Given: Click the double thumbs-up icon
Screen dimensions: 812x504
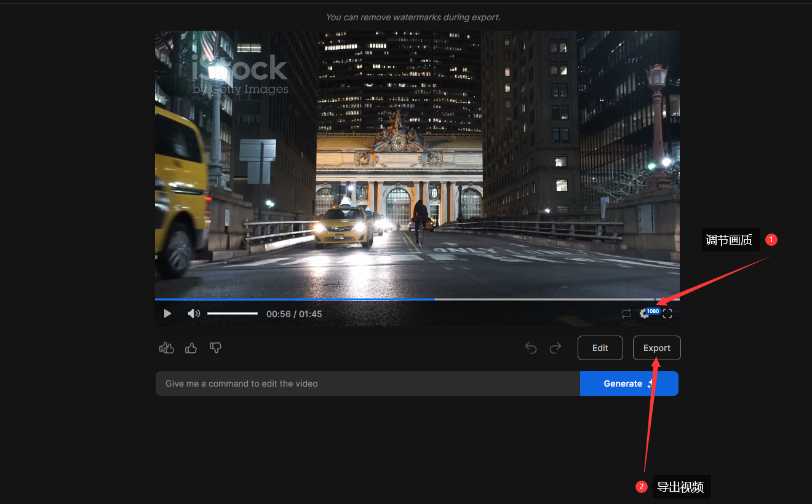Looking at the screenshot, I should pyautogui.click(x=167, y=348).
